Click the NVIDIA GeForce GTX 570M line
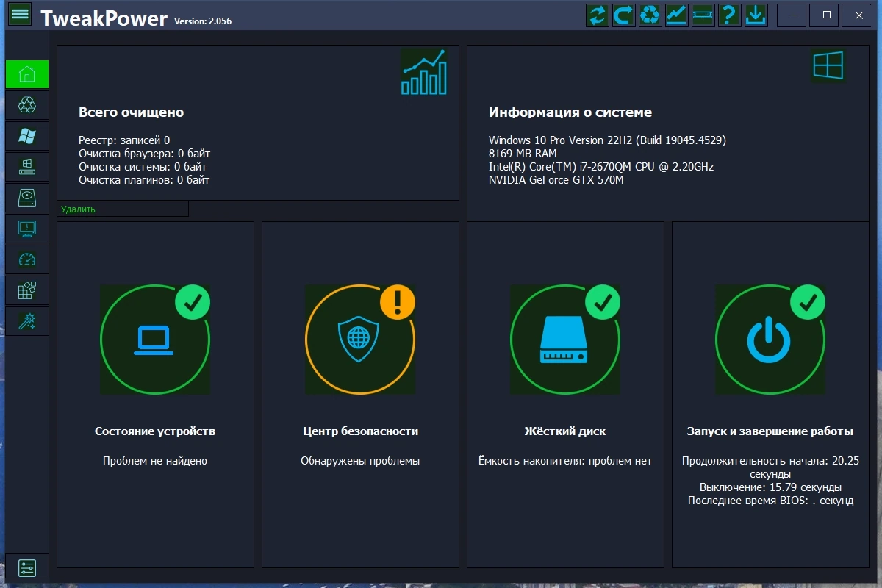The height and width of the screenshot is (588, 882). pyautogui.click(x=556, y=180)
